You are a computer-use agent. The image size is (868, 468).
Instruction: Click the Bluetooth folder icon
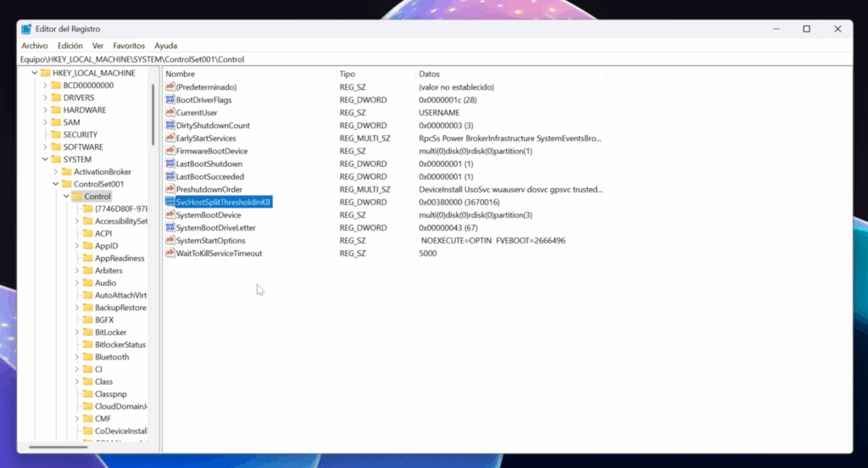click(87, 357)
